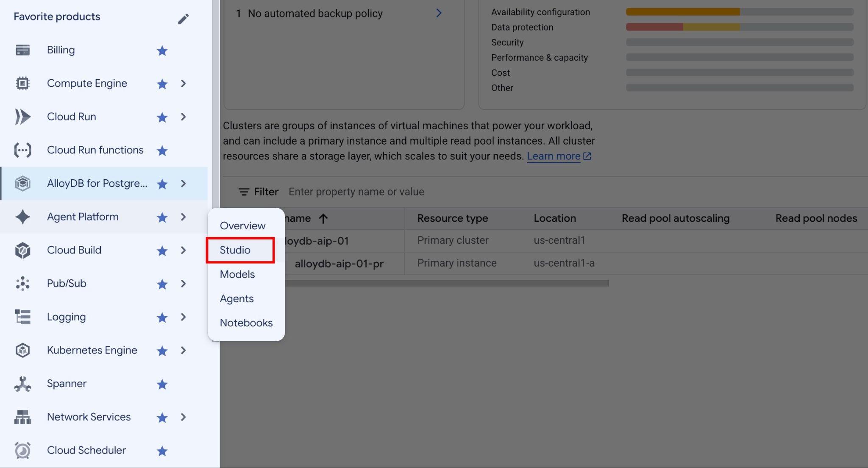Screen dimensions: 868x468
Task: Toggle the Spanner favorite star
Action: [162, 384]
